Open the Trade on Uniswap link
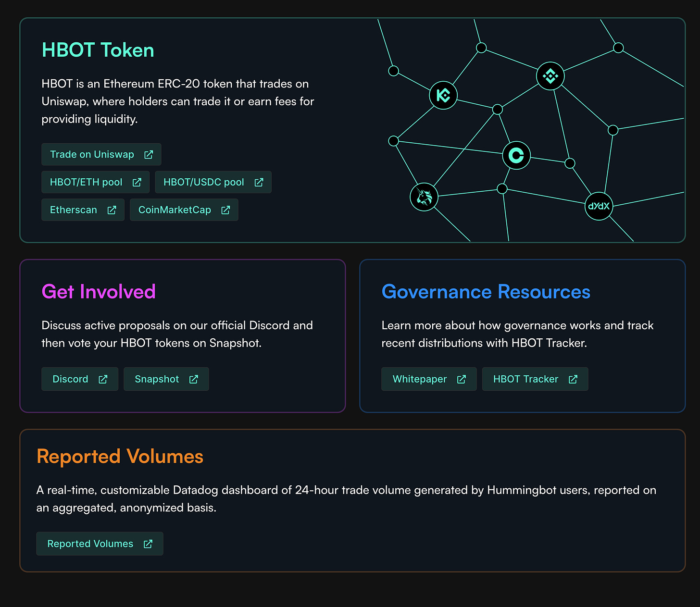This screenshot has height=607, width=700. 101,154
